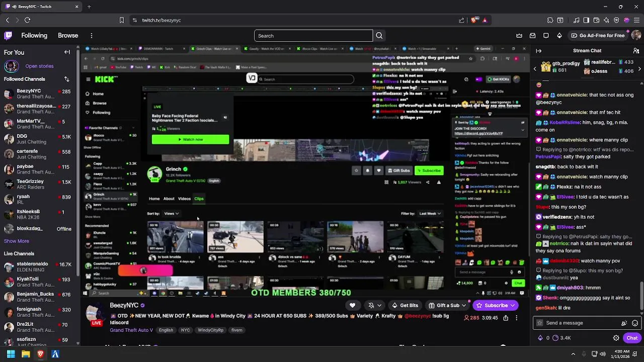Open the notification bell dropdown for BeezyNYC
Viewport: 644px width, 362px height.
[374, 305]
